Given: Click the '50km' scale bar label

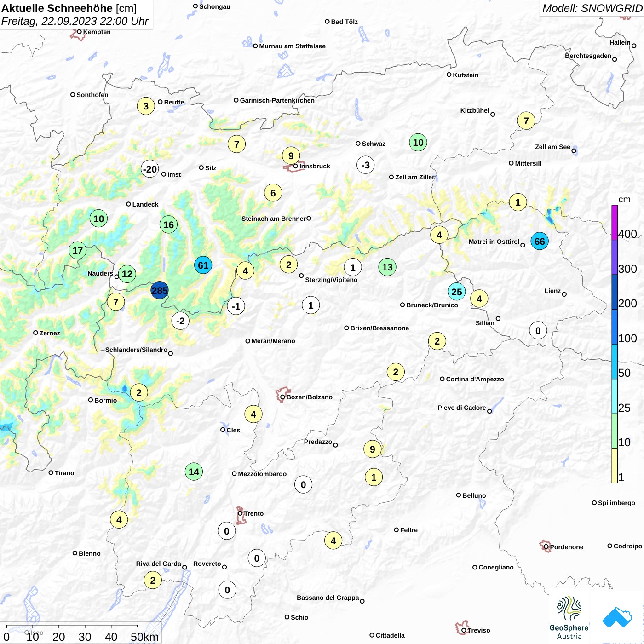Looking at the screenshot, I should pyautogui.click(x=144, y=637).
